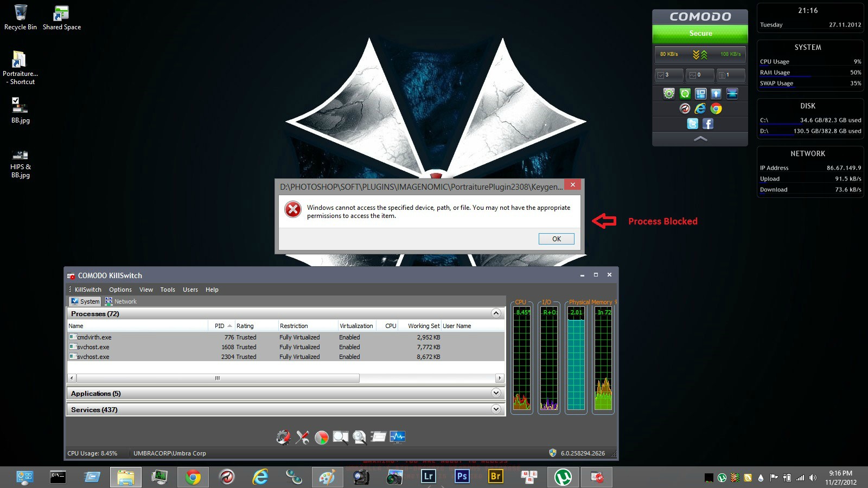Click the list window icon in KillSwitch toolbar
This screenshot has height=488, width=868.
click(x=378, y=437)
